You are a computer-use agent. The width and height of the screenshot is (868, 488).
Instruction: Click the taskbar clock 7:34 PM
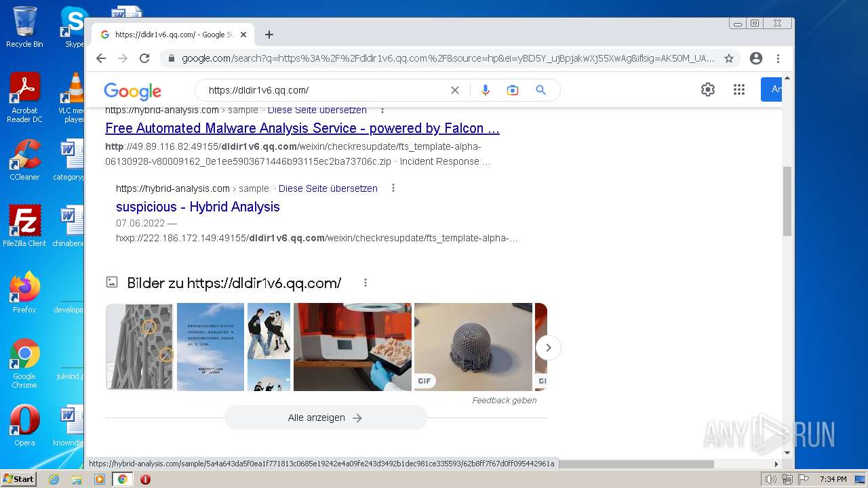pyautogui.click(x=833, y=479)
